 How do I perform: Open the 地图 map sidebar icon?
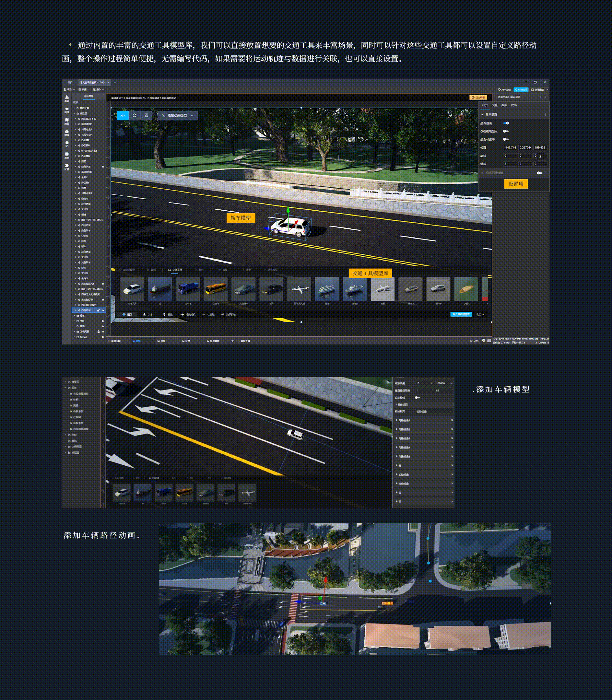[x=66, y=121]
